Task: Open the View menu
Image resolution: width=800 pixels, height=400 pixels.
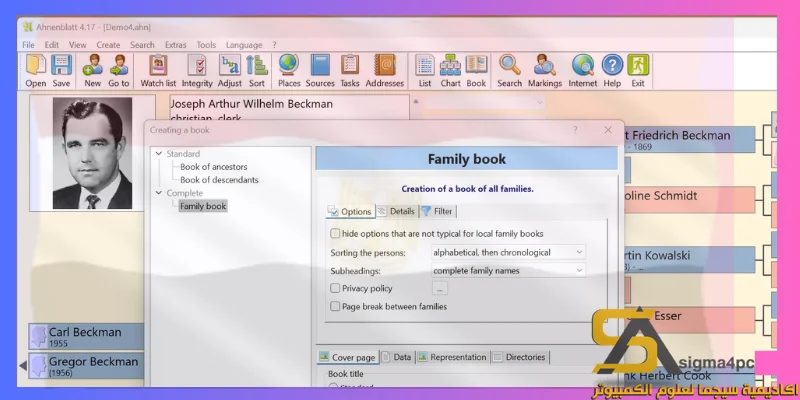Action: pyautogui.click(x=78, y=45)
